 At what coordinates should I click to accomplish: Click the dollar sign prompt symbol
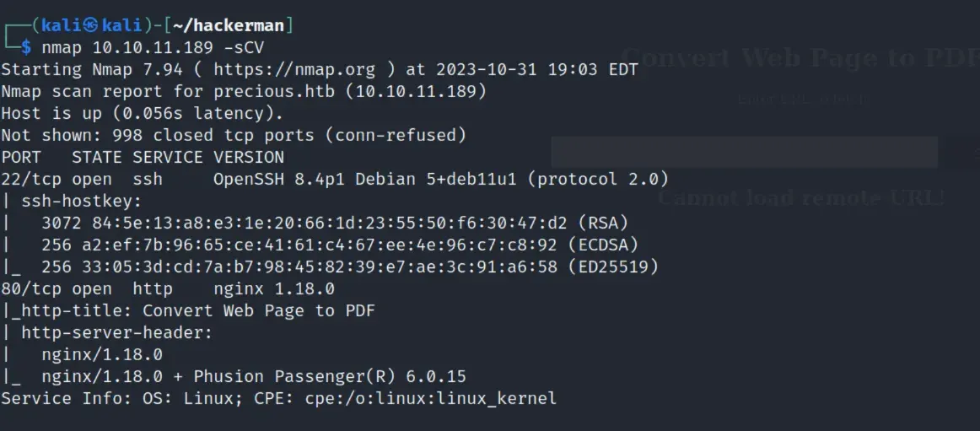tap(27, 47)
